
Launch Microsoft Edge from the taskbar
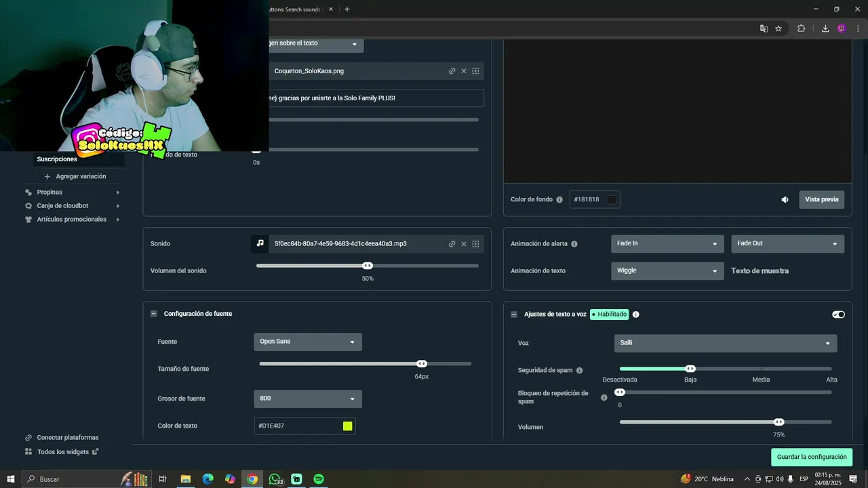click(x=208, y=479)
